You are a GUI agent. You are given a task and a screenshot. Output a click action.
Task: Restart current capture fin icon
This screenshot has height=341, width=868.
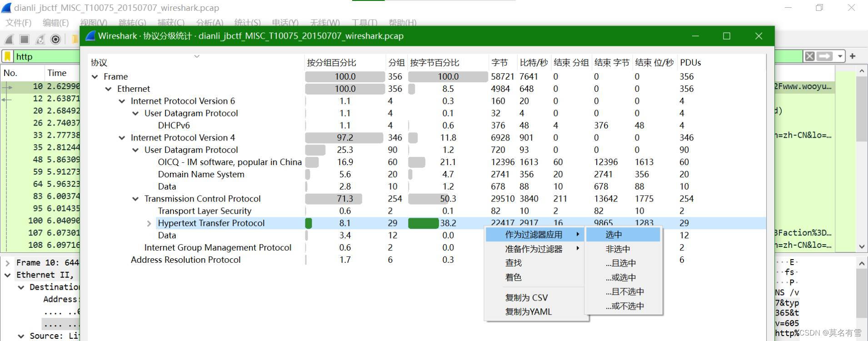coord(40,40)
